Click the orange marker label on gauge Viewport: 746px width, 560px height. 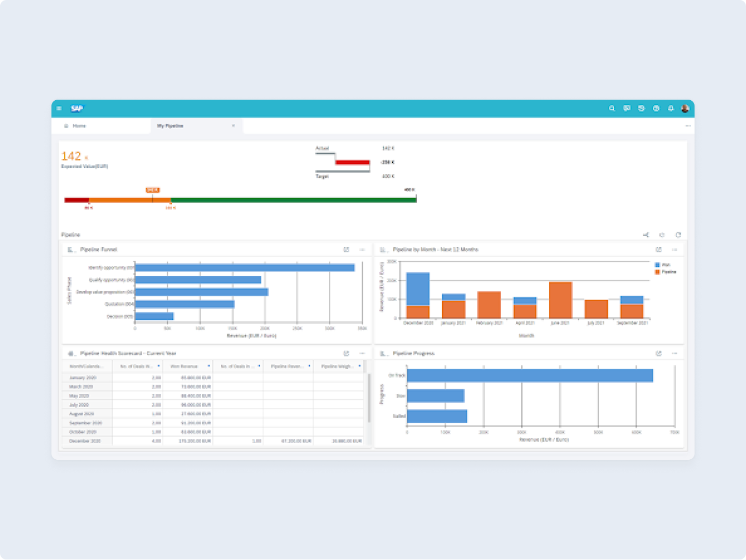tap(153, 190)
